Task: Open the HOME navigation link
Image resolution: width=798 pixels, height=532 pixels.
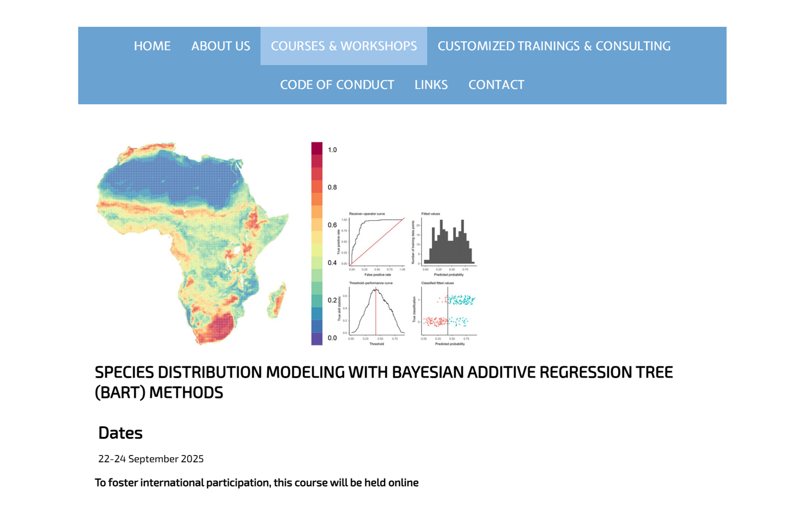Action: [152, 46]
